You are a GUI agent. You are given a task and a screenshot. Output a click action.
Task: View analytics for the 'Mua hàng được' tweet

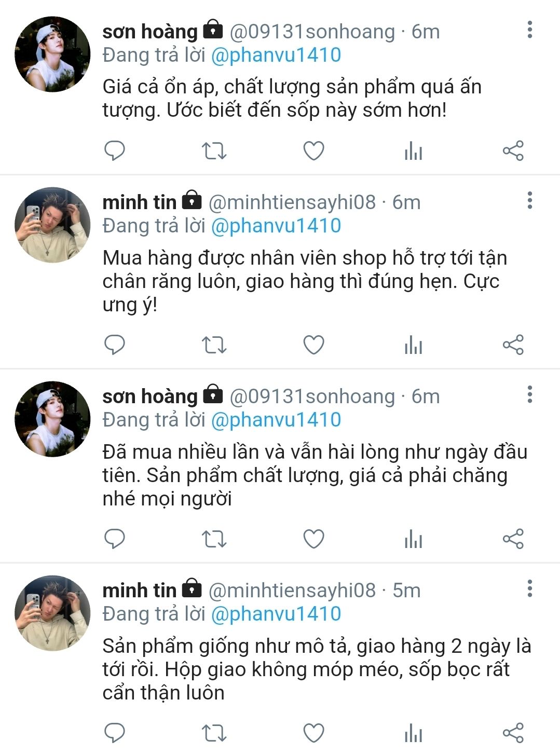(413, 345)
